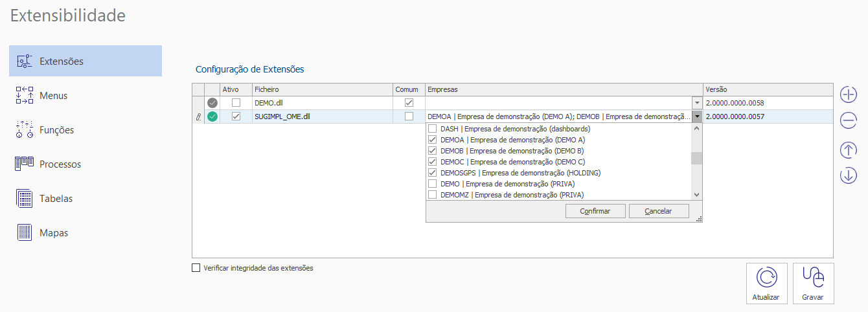This screenshot has width=868, height=312.
Task: Click the green status icon for SUGIMPL_OME.dll
Action: [212, 117]
